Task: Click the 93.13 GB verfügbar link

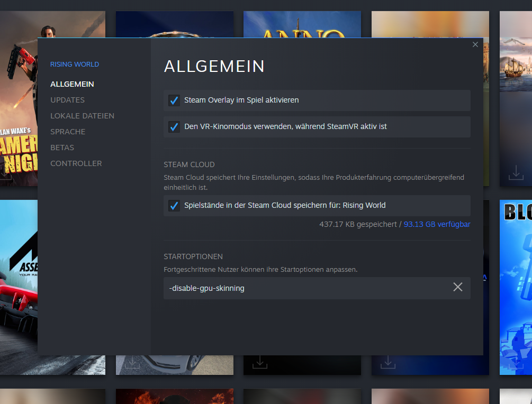Action: 437,224
